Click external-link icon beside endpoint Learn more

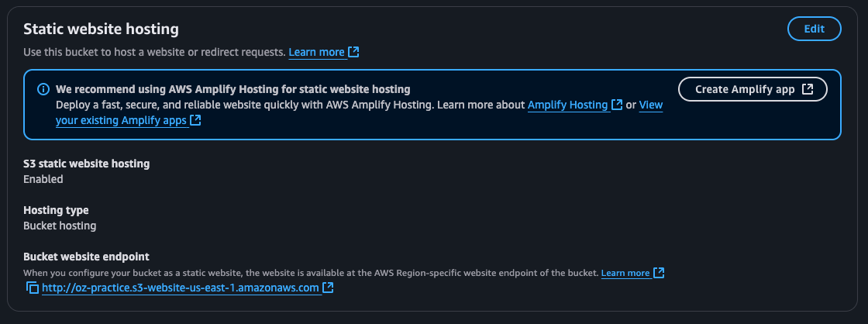659,273
